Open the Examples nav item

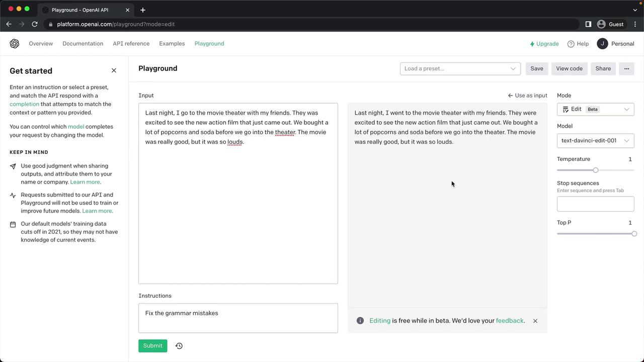coord(172,44)
